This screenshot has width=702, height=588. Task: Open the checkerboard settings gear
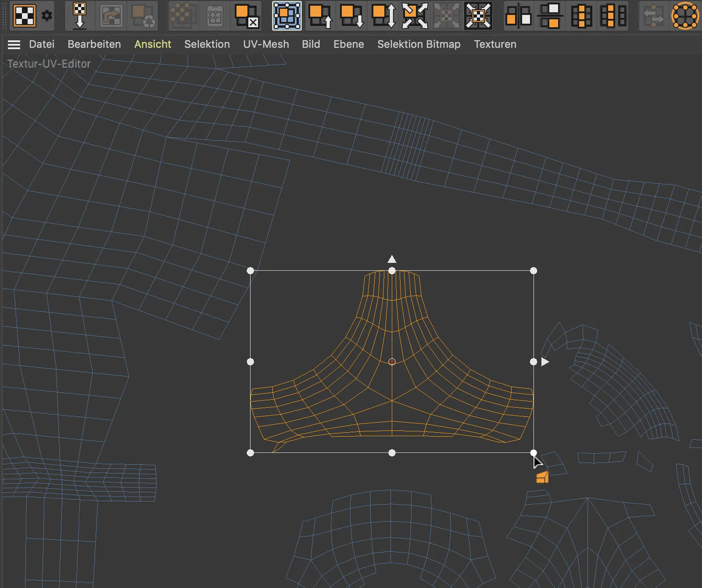[47, 16]
